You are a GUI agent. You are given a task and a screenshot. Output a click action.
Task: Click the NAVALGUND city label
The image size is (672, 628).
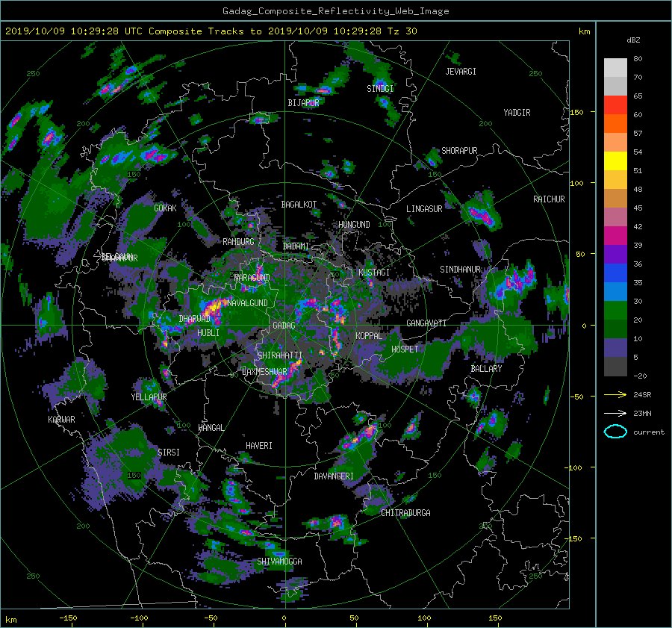coord(247,303)
